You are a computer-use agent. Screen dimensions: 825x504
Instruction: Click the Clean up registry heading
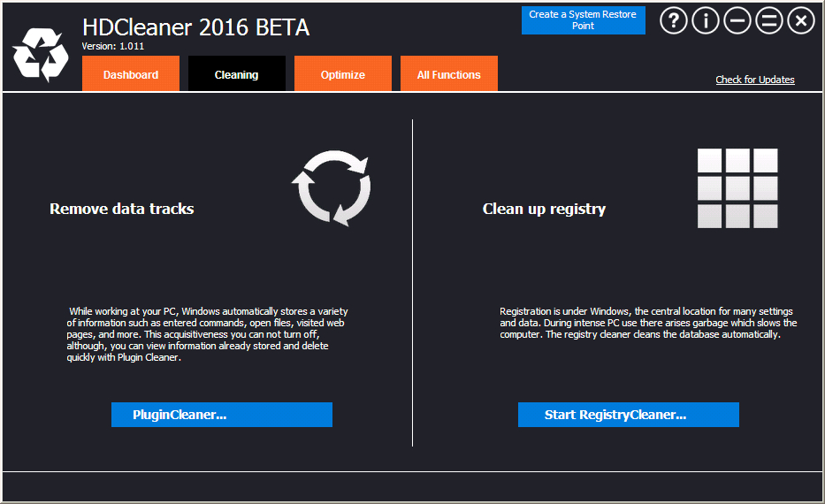pos(544,210)
